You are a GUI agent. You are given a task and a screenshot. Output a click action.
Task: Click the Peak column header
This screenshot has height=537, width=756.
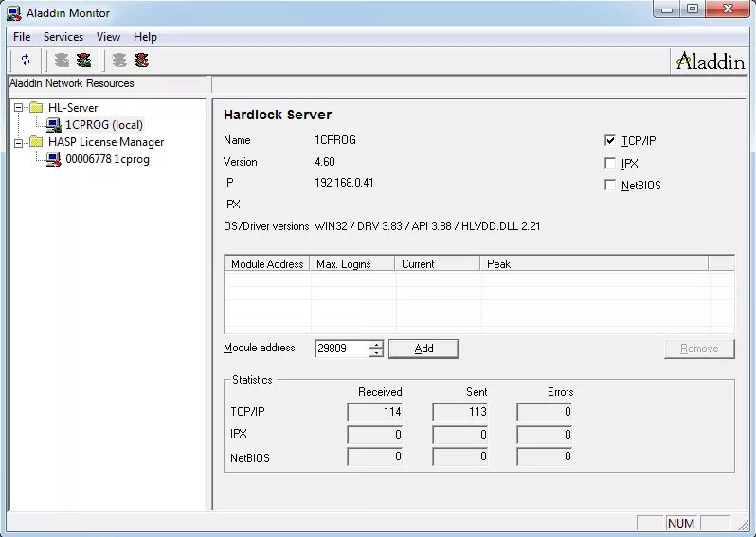595,263
